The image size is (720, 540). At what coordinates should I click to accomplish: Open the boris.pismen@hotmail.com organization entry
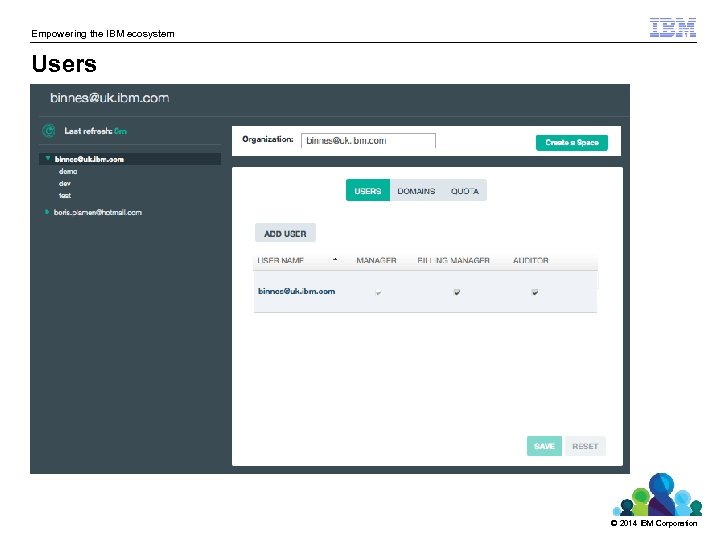pos(98,212)
